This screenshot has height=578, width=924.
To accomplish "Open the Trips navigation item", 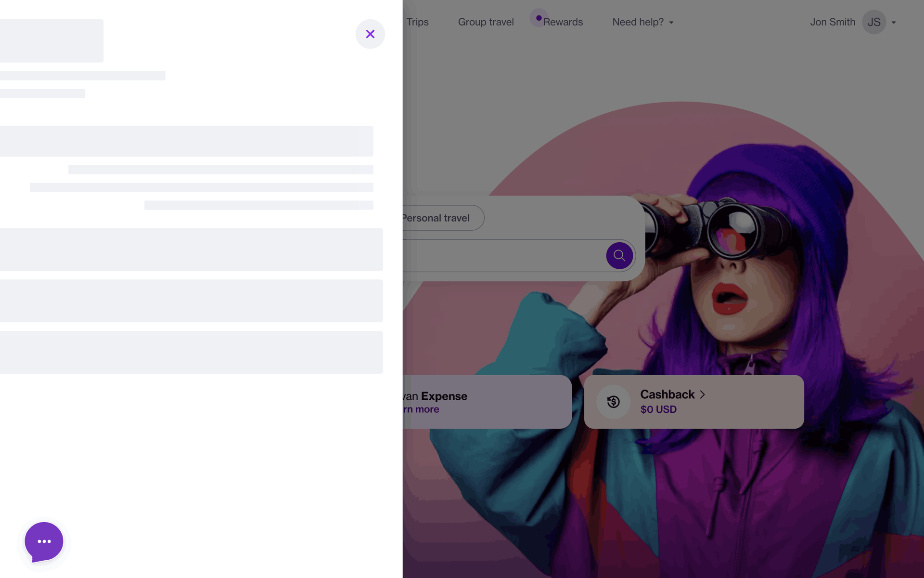I will point(417,22).
